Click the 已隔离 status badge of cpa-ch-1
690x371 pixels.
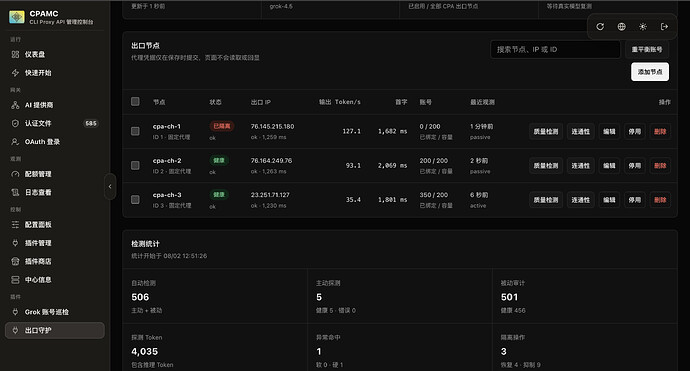[222, 126]
